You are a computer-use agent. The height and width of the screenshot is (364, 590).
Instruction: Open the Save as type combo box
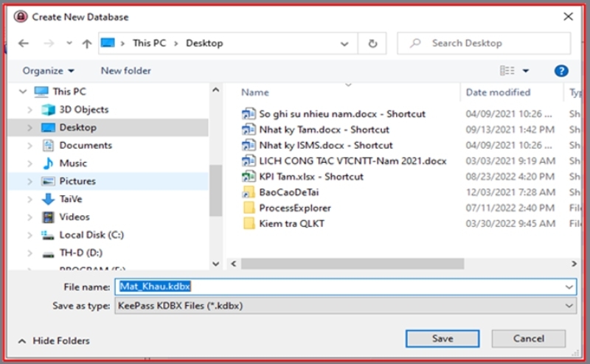[345, 306]
